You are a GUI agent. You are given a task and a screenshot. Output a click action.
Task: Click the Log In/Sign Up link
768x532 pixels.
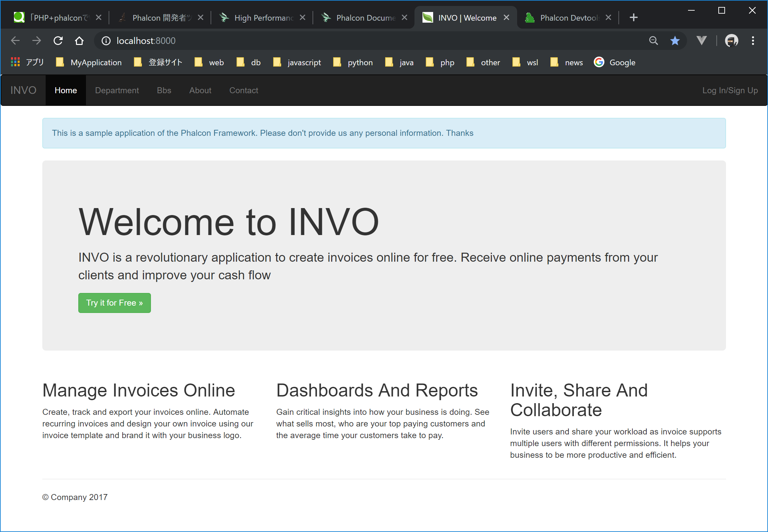coord(730,90)
